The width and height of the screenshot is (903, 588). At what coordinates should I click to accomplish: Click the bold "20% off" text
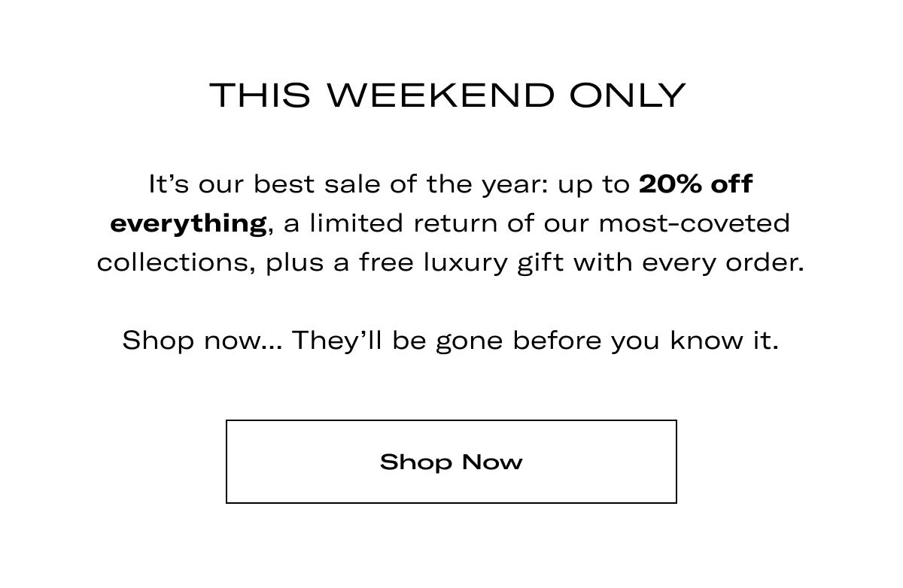[695, 184]
